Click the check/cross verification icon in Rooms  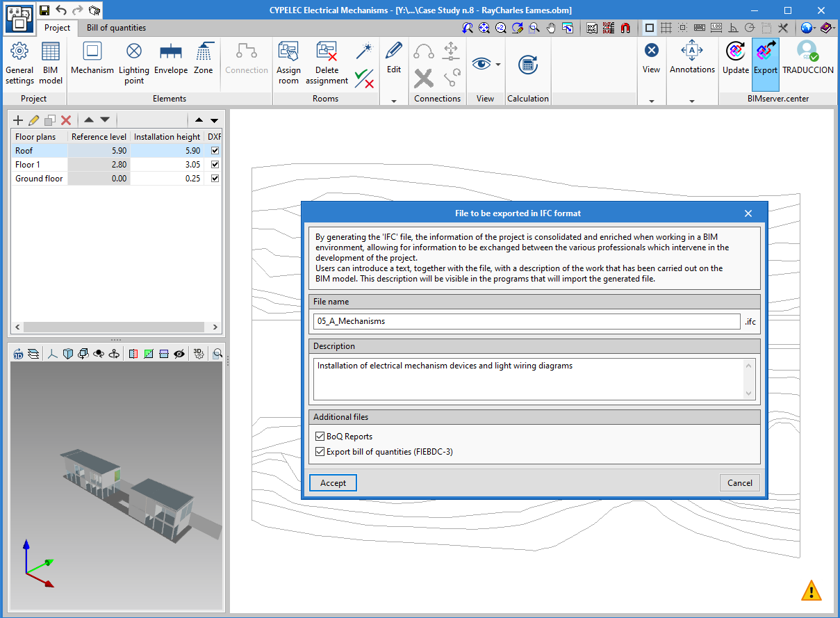pyautogui.click(x=365, y=79)
